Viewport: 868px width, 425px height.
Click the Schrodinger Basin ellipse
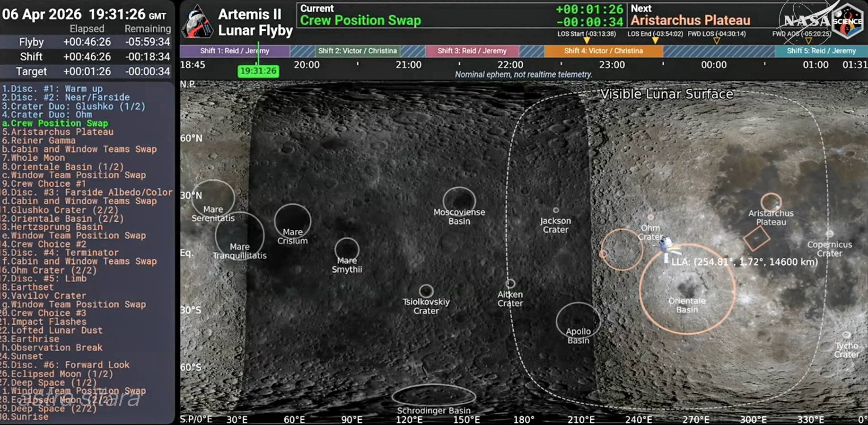pyautogui.click(x=434, y=395)
